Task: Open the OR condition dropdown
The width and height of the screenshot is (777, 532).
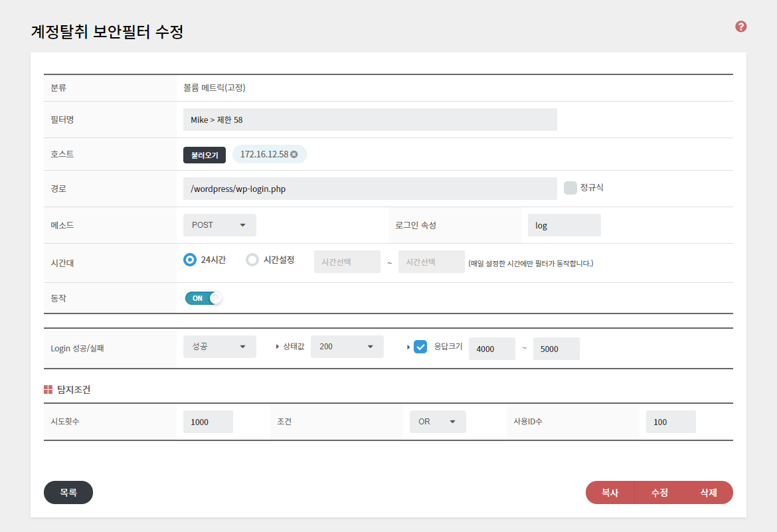Action: coord(438,422)
